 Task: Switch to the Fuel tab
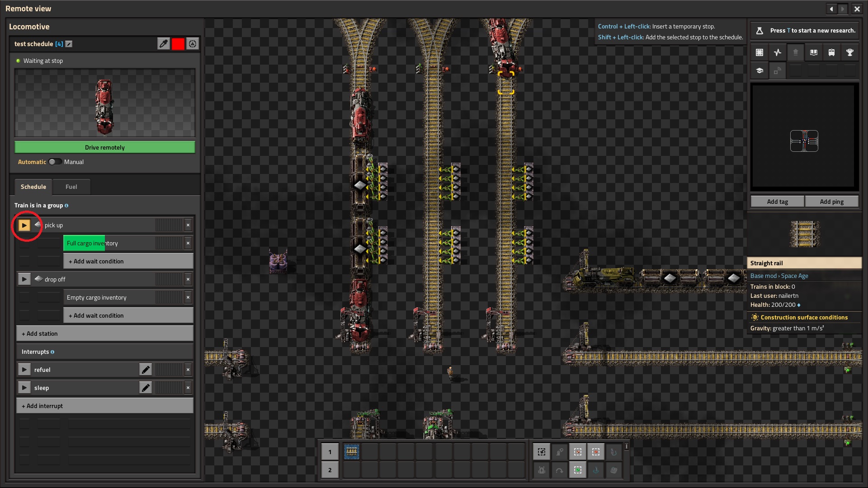click(x=71, y=187)
